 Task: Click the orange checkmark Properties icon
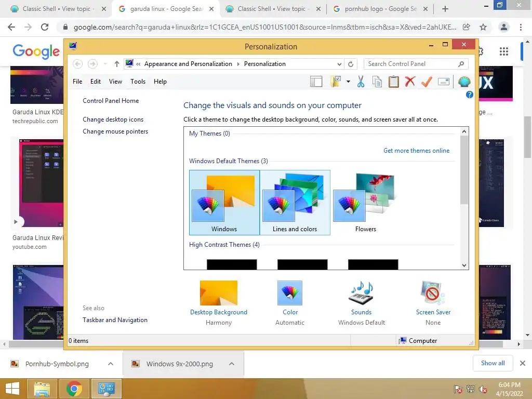(x=427, y=82)
